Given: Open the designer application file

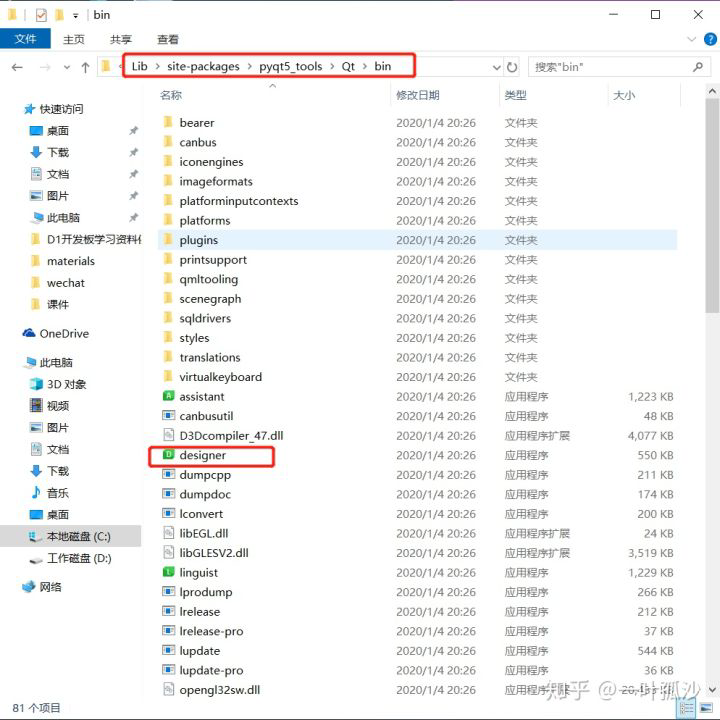Looking at the screenshot, I should coord(202,456).
